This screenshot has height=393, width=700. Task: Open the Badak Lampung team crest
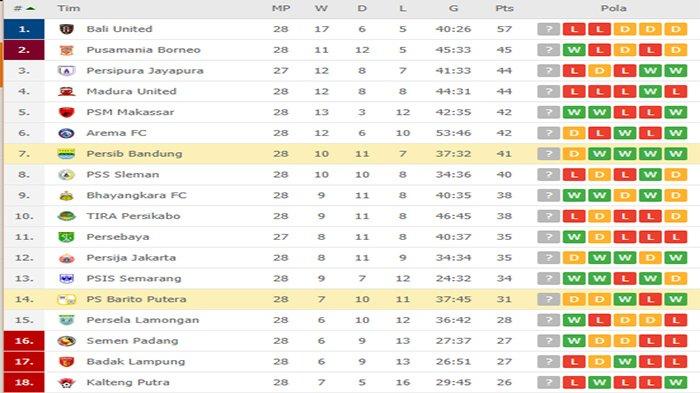(67, 362)
